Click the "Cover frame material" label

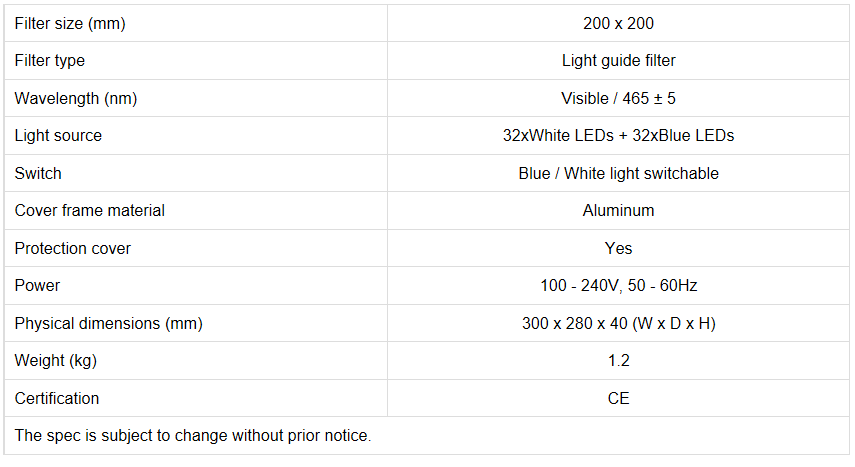click(x=90, y=211)
